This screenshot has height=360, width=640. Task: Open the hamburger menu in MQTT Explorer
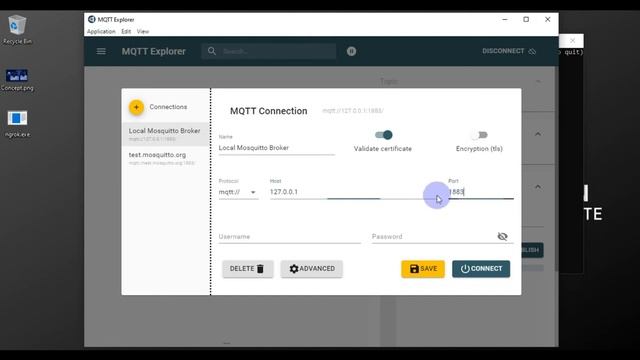pyautogui.click(x=101, y=51)
